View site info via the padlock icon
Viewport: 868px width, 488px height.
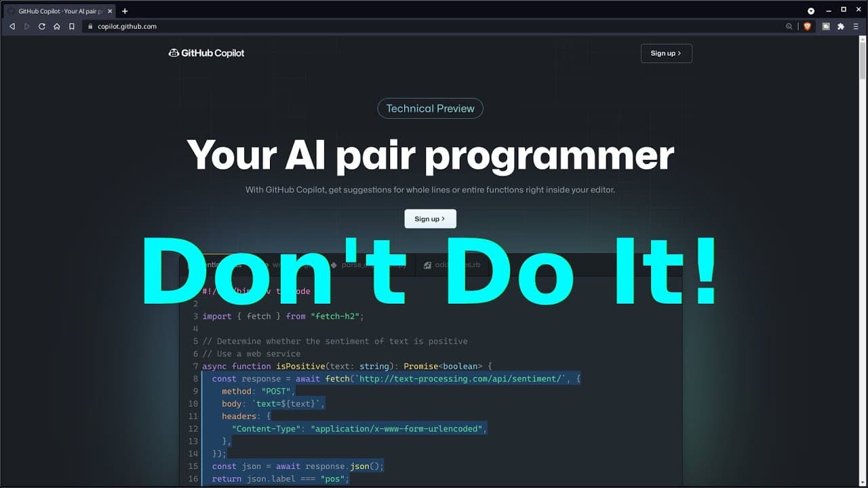pos(90,26)
